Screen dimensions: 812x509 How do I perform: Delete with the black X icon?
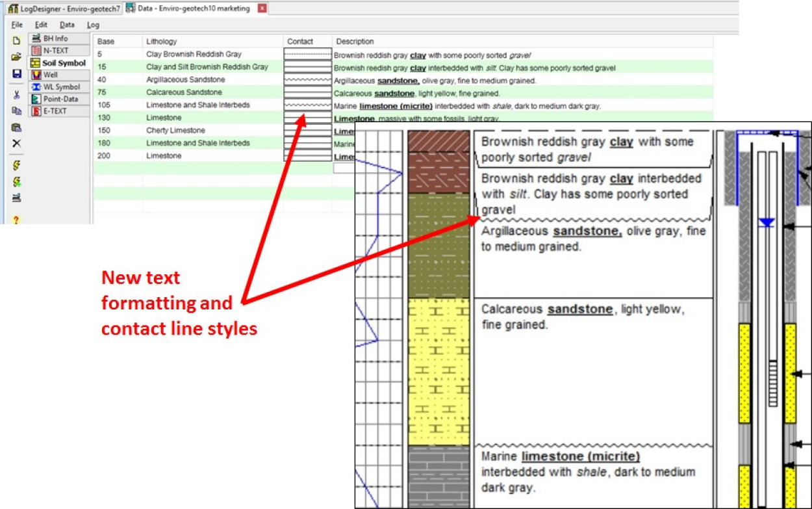point(17,144)
